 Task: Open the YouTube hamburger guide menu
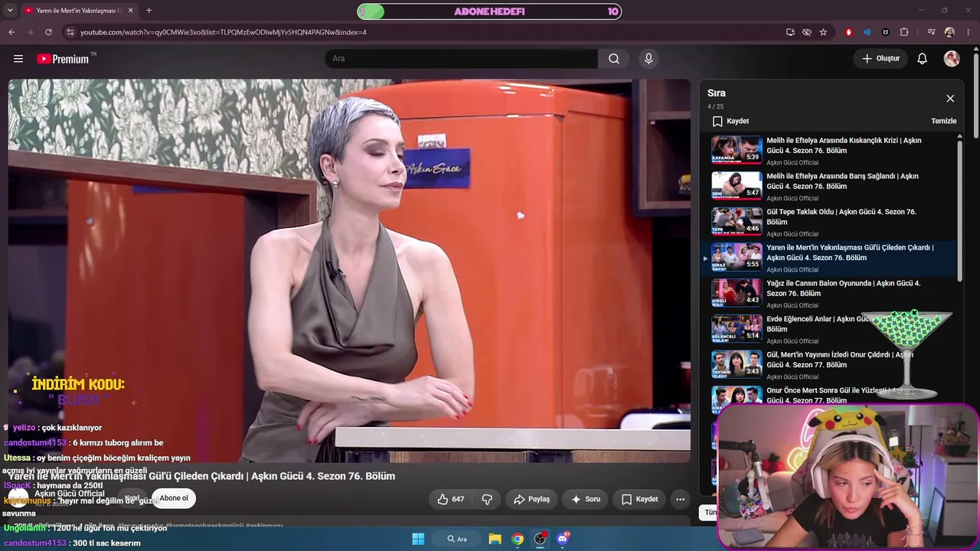[x=18, y=58]
